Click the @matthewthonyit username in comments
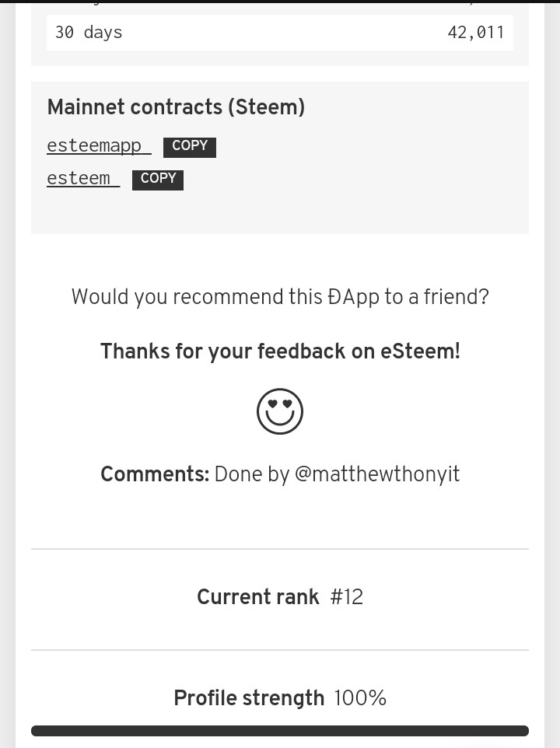The height and width of the screenshot is (748, 560). (376, 474)
